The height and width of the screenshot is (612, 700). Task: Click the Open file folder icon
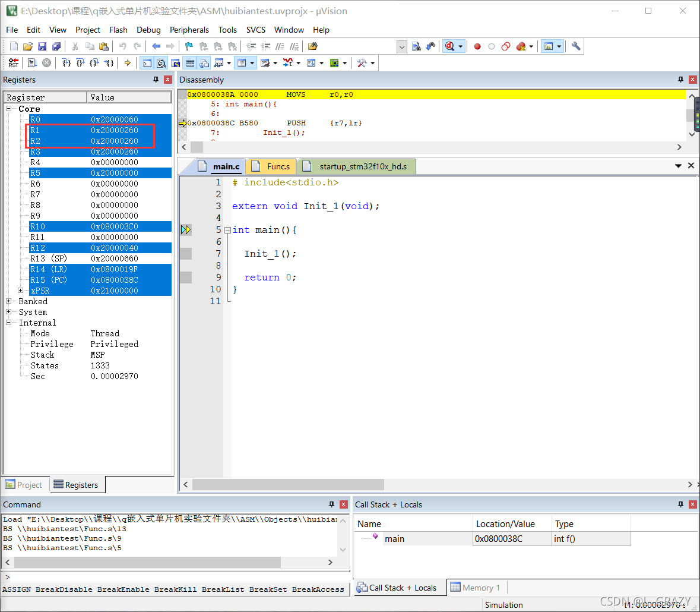pyautogui.click(x=28, y=46)
